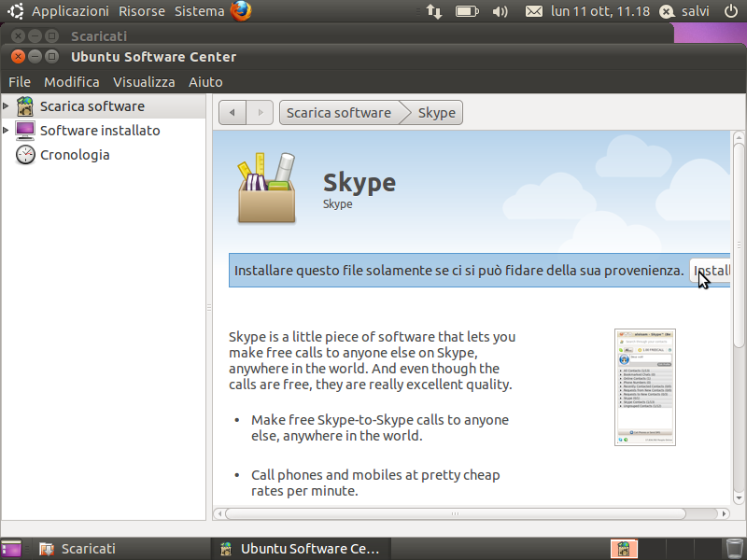Image resolution: width=747 pixels, height=560 pixels.
Task: Open the trash icon in bottom panel
Action: pos(734,549)
